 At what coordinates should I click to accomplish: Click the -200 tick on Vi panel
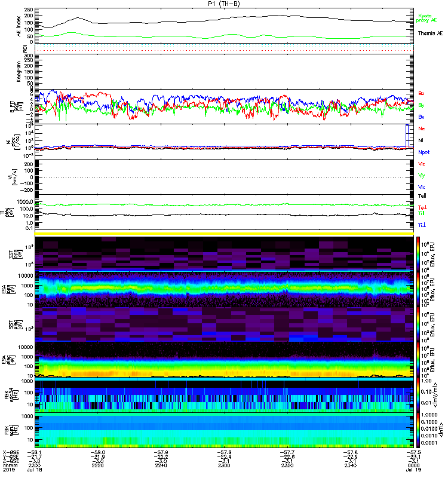coord(27,190)
